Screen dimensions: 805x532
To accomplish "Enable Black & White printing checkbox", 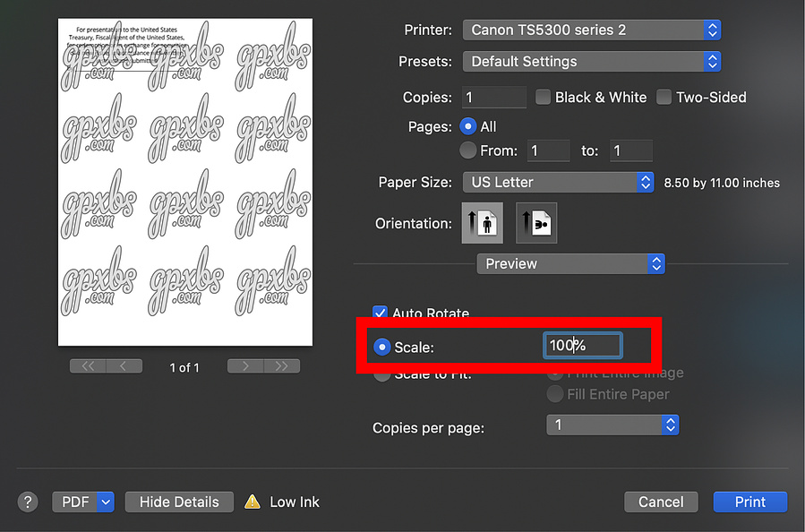I will (543, 97).
